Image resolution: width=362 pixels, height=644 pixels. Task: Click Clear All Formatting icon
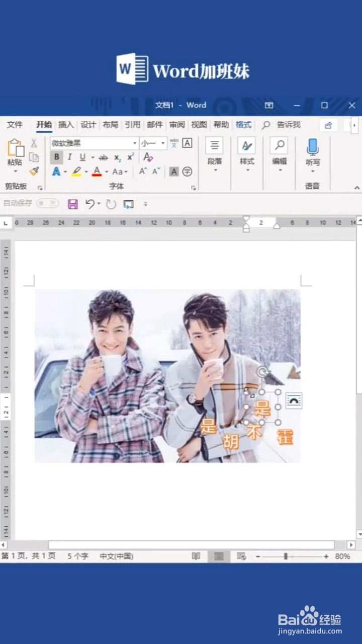pyautogui.click(x=148, y=157)
